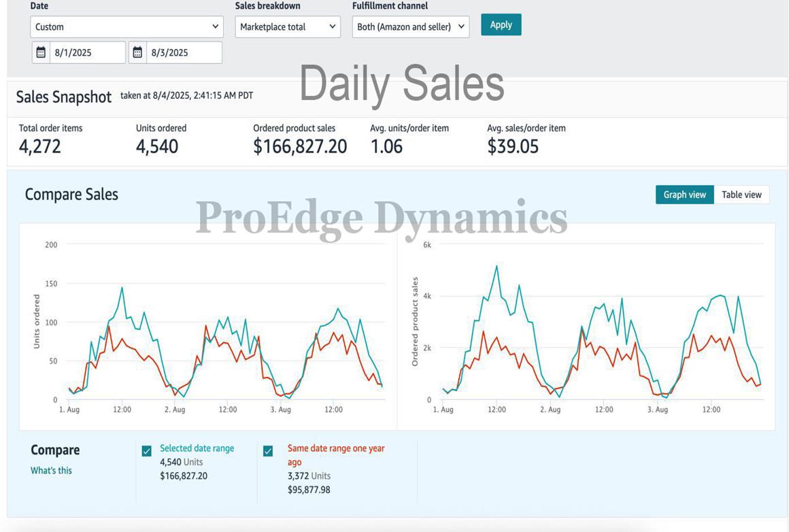Click the Avg. sales/order item value $39.05

[513, 146]
